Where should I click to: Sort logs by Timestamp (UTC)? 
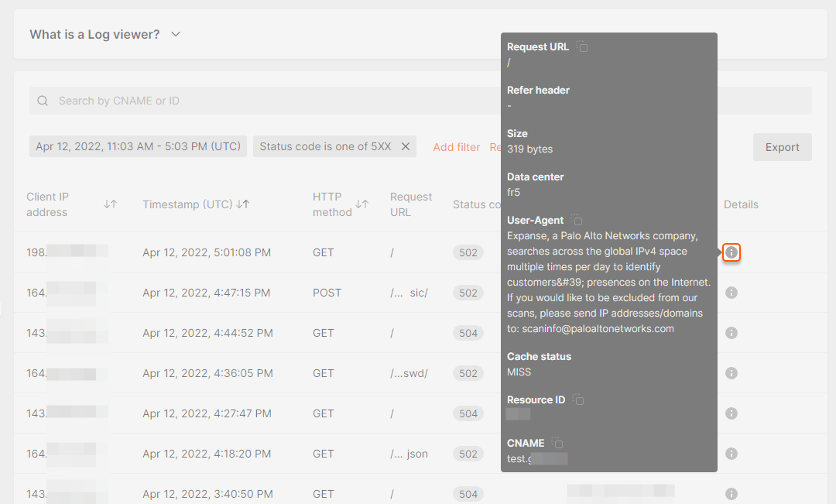(x=243, y=204)
